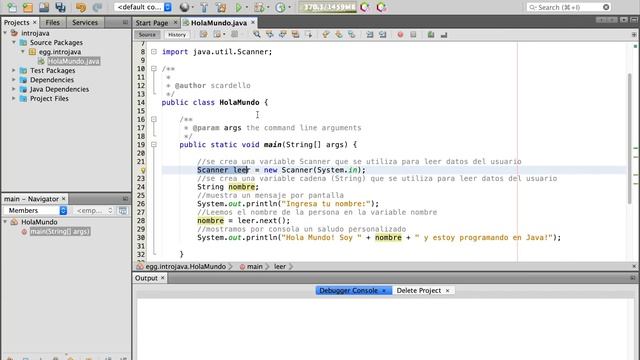Expand the Dependencies node
The width and height of the screenshot is (640, 360).
tap(14, 80)
